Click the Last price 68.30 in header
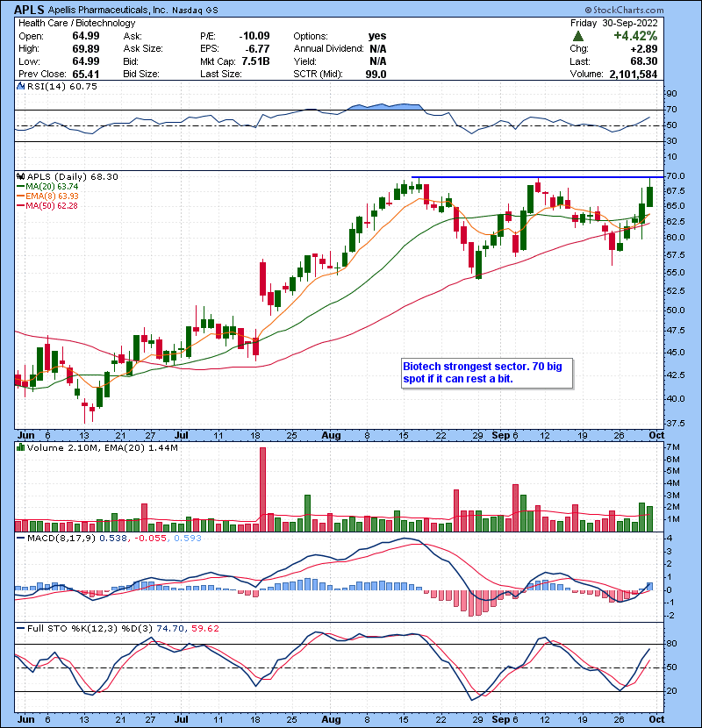This screenshot has width=702, height=728. pyautogui.click(x=643, y=61)
